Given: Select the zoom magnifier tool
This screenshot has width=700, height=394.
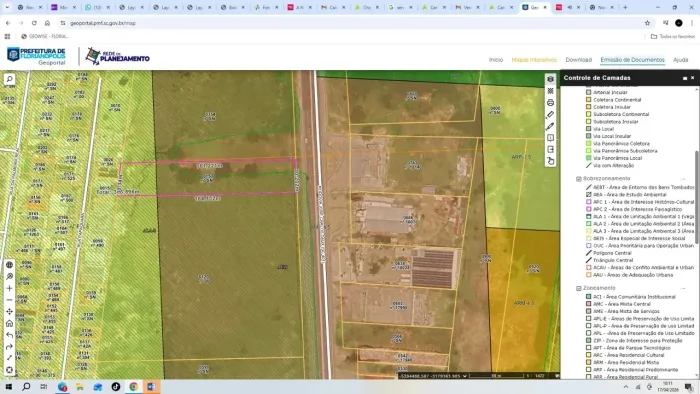Looking at the screenshot, I should (x=9, y=277).
